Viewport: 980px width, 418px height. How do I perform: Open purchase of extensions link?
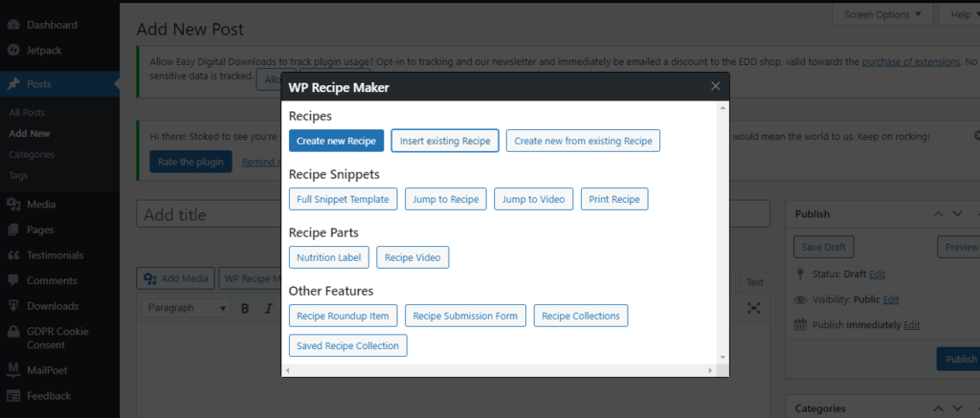(911, 61)
